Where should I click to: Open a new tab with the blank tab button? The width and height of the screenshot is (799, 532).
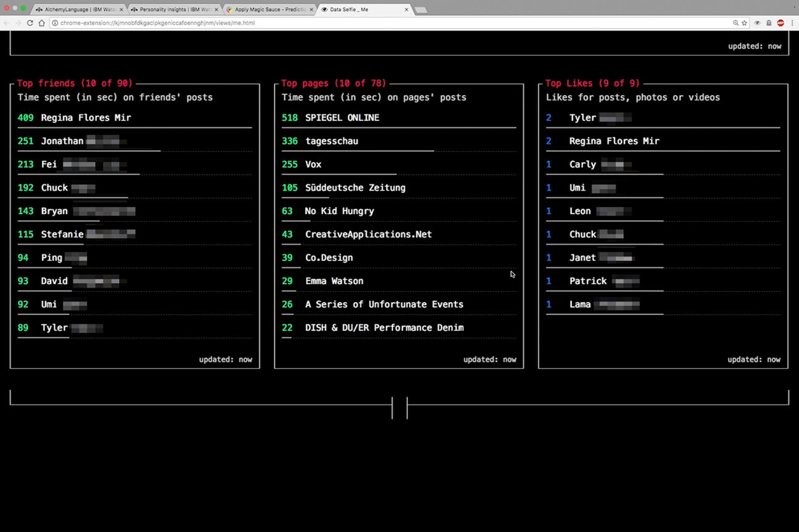pyautogui.click(x=420, y=10)
